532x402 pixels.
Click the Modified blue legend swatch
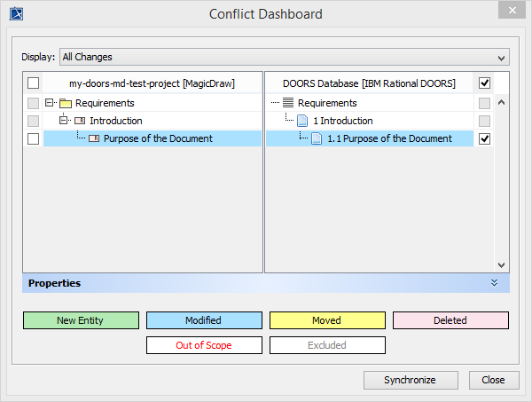204,320
